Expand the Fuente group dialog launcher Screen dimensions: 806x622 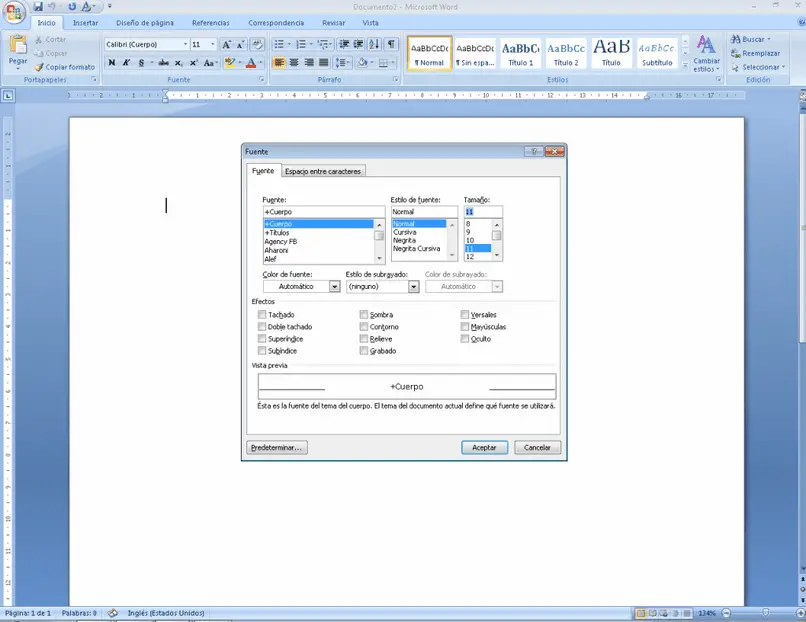(261, 80)
